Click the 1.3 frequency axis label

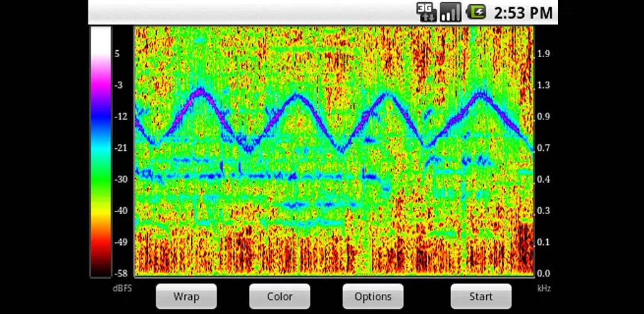(544, 85)
